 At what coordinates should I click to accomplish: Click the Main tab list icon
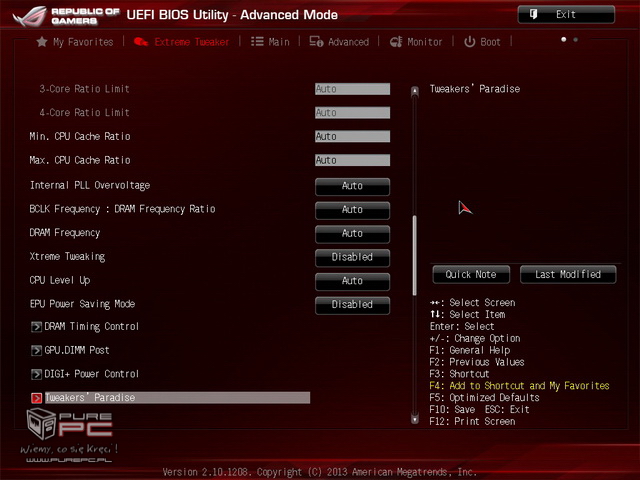click(257, 42)
